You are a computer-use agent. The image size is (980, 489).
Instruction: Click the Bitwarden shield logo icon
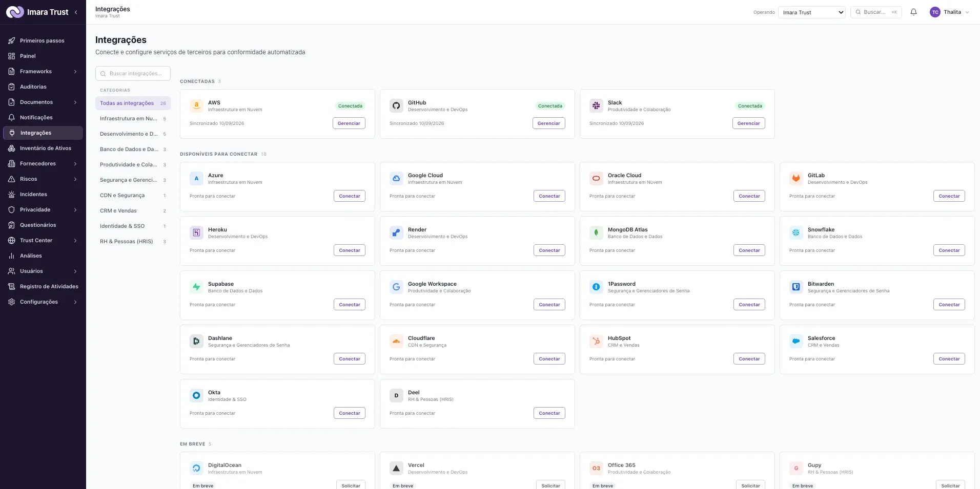tap(796, 287)
